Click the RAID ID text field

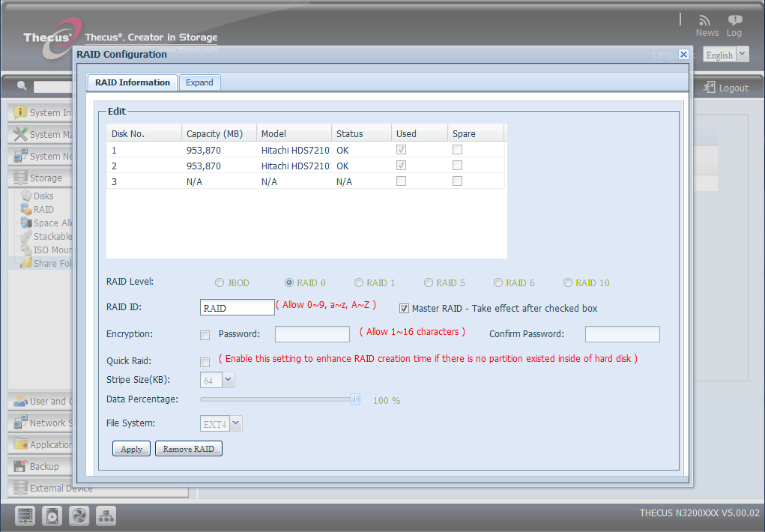click(x=237, y=307)
